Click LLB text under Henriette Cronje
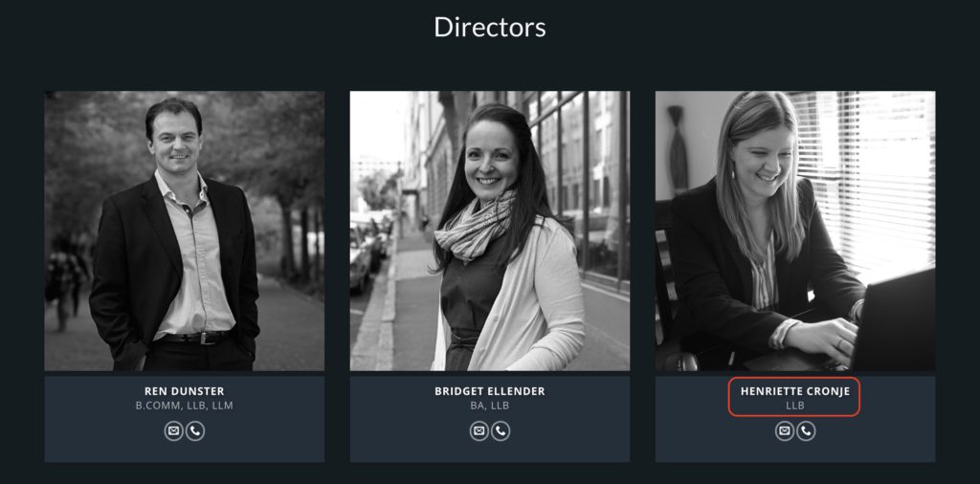 tap(795, 406)
